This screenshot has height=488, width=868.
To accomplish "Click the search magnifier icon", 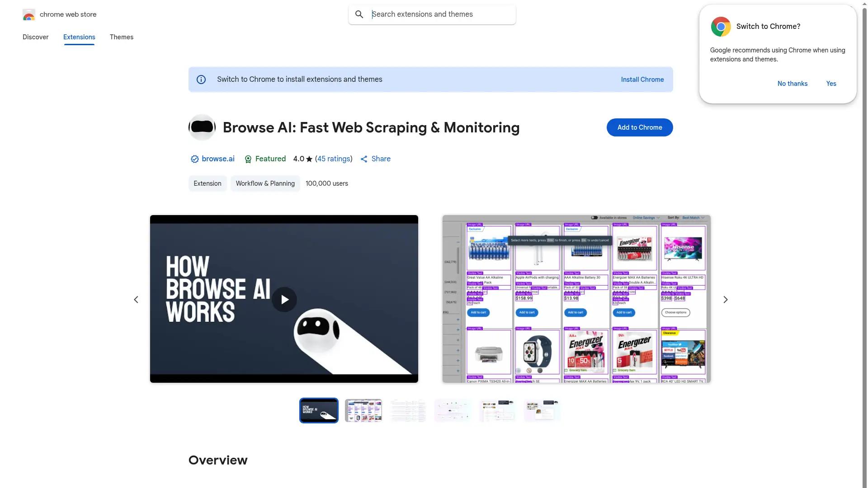I will point(359,14).
